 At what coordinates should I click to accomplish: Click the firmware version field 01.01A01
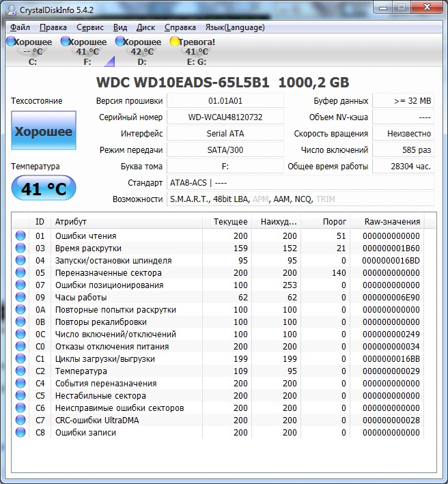point(225,101)
